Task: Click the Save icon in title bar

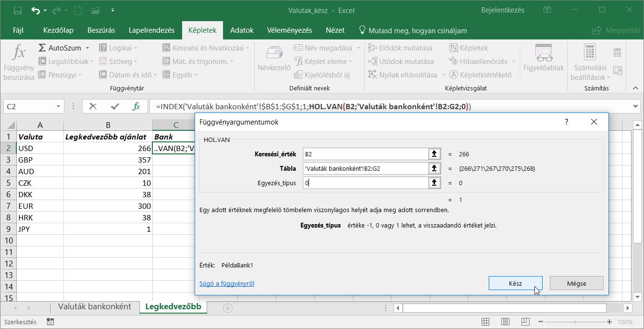Action: pos(18,10)
